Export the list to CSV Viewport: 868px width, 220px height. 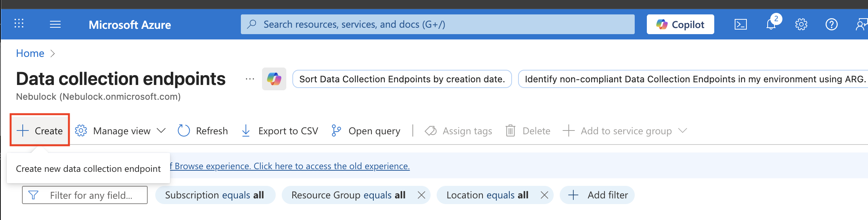(x=280, y=131)
